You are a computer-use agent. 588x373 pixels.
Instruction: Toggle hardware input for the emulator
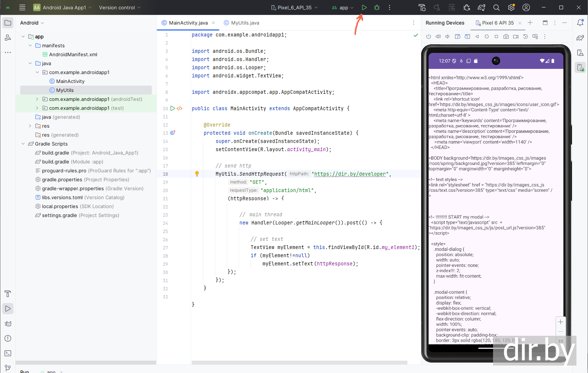[x=535, y=36]
